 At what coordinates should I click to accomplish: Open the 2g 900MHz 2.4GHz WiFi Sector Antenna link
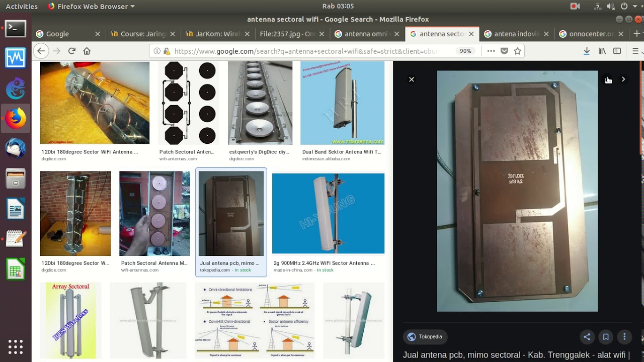[x=324, y=263]
